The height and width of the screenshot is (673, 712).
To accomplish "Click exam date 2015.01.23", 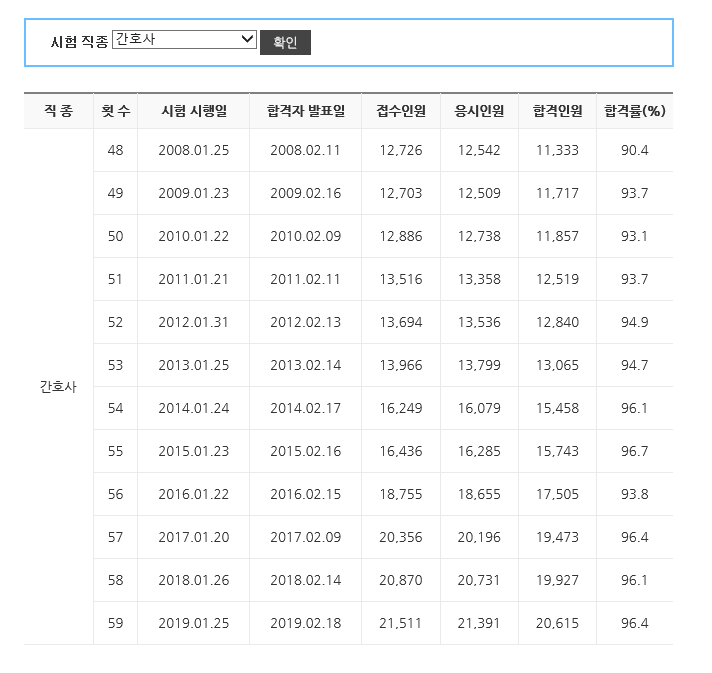I will (194, 451).
